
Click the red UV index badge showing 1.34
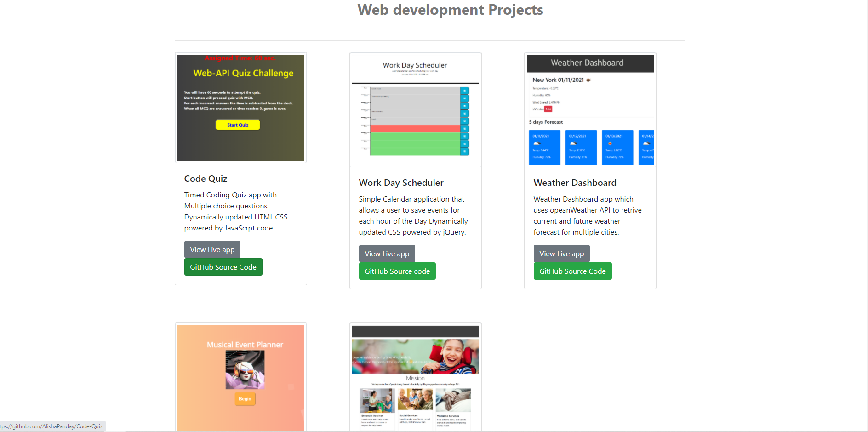[548, 109]
